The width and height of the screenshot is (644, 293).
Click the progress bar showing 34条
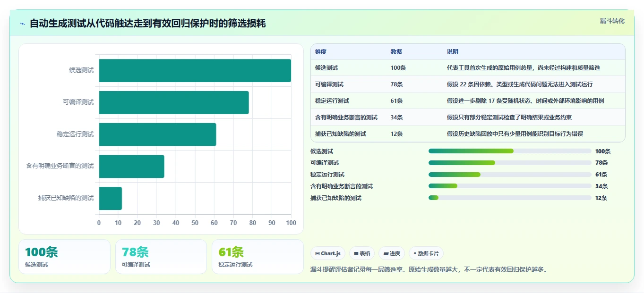click(x=510, y=186)
